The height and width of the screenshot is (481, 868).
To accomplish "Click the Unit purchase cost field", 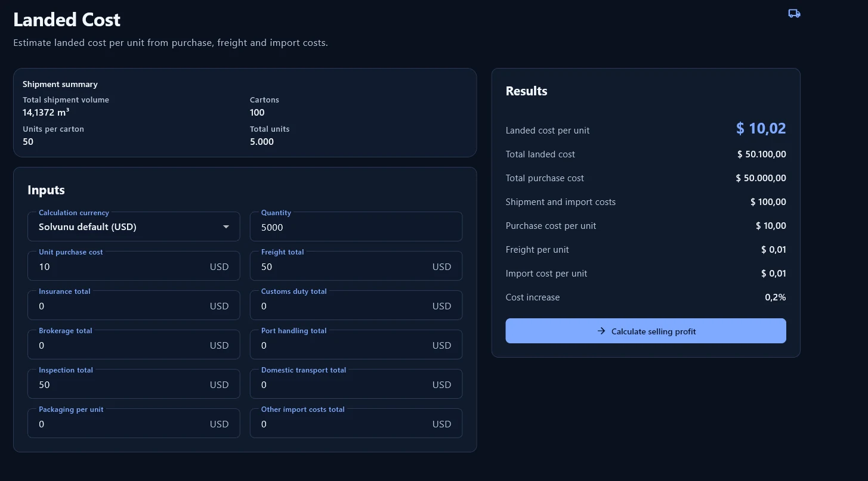I will [134, 266].
